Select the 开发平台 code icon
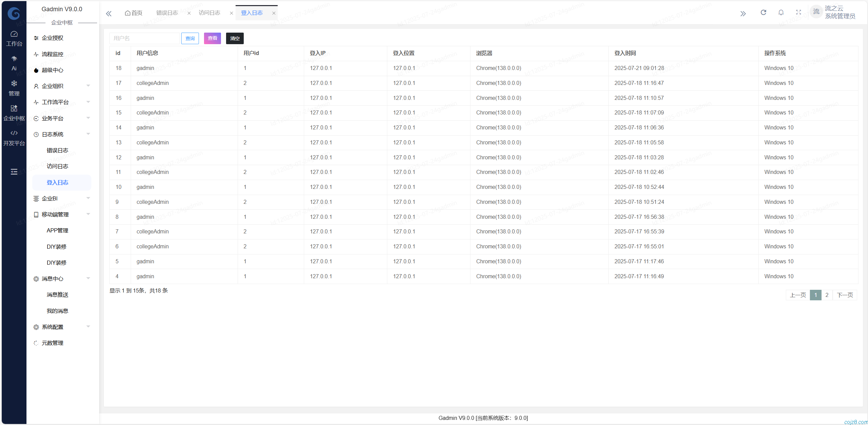The image size is (868, 425). pos(14,137)
